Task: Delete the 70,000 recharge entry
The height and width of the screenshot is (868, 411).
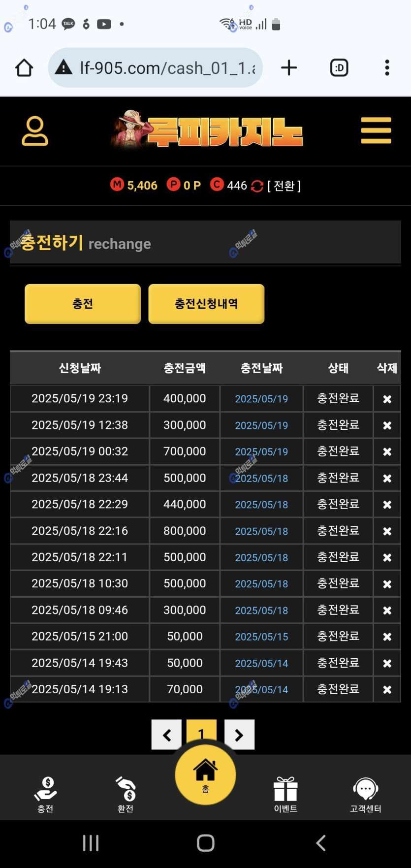Action: coord(387,690)
